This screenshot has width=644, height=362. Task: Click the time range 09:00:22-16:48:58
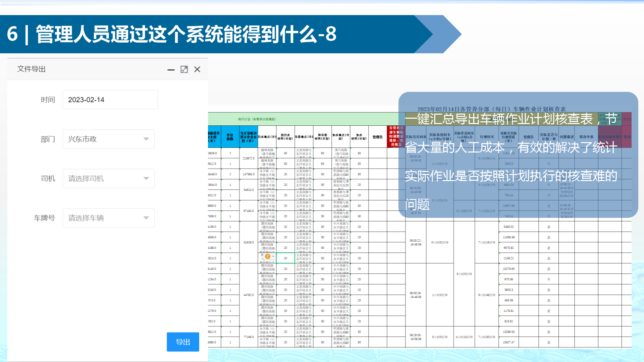point(416,242)
